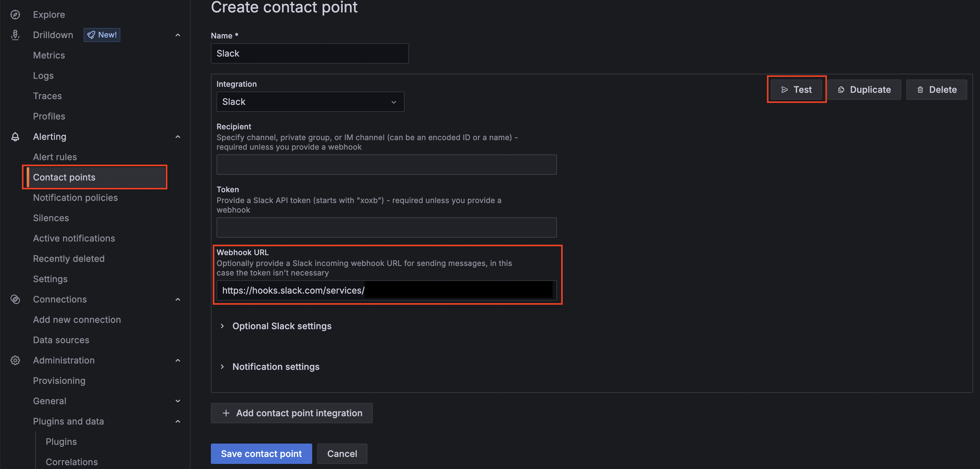Go to Profiles page
Screen dimensions: 980x469
49,116
